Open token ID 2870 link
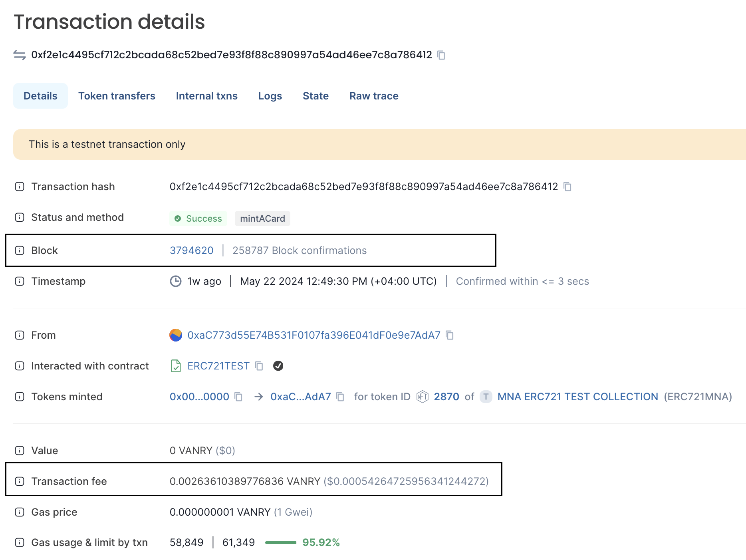This screenshot has width=746, height=560. click(446, 397)
